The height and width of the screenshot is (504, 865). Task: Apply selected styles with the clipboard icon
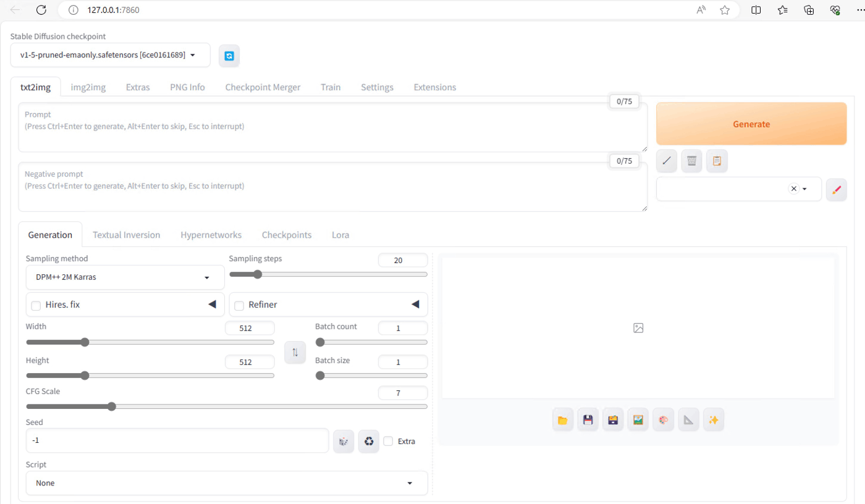click(x=717, y=161)
